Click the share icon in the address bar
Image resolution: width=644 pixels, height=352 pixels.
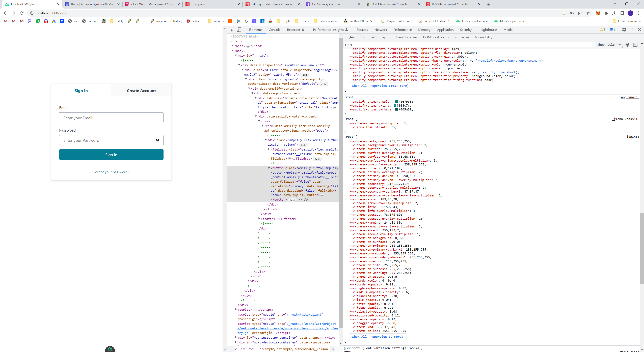tap(580, 13)
